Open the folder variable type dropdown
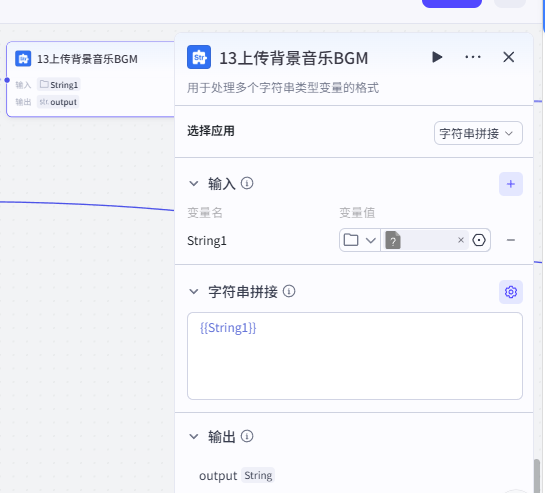Image resolution: width=545 pixels, height=493 pixels. (360, 240)
